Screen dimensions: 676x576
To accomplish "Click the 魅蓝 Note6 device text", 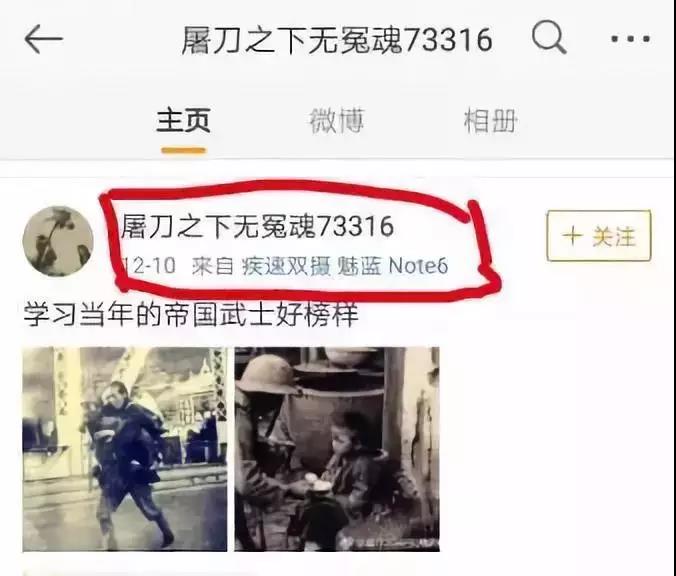I will pyautogui.click(x=392, y=266).
